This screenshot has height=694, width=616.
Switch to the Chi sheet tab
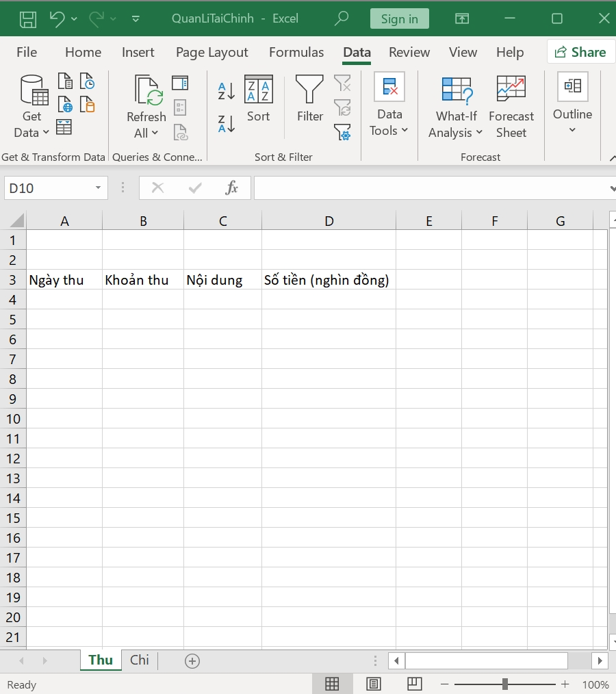coord(140,660)
